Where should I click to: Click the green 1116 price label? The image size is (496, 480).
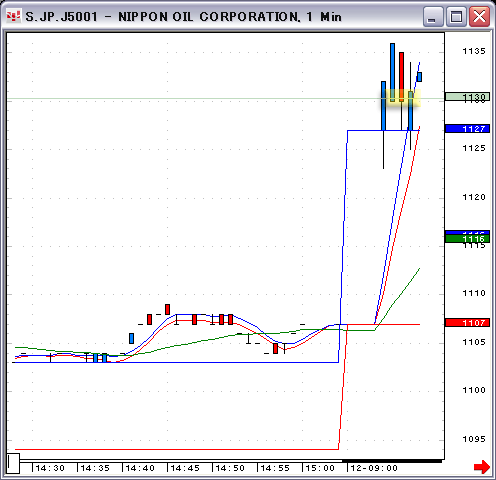click(467, 239)
